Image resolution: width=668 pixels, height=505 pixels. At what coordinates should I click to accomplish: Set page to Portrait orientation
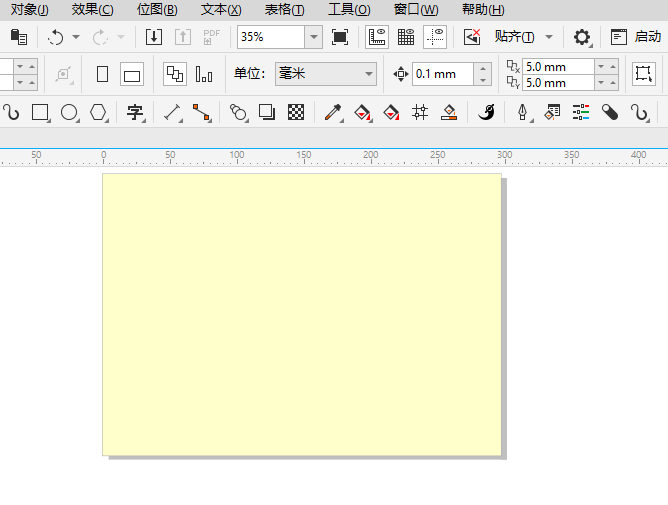point(102,75)
